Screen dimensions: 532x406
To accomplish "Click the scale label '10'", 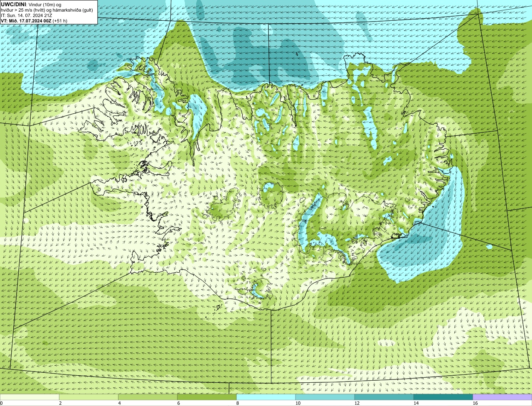I will [x=298, y=403].
